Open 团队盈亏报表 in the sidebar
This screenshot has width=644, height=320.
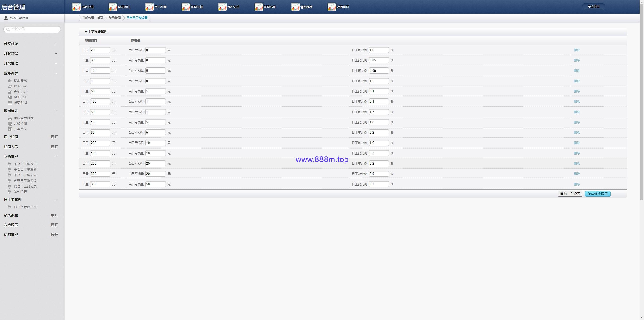pyautogui.click(x=23, y=118)
